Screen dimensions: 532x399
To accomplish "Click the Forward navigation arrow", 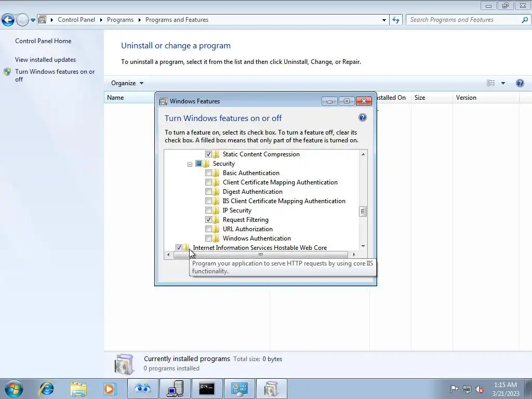I will (22, 20).
